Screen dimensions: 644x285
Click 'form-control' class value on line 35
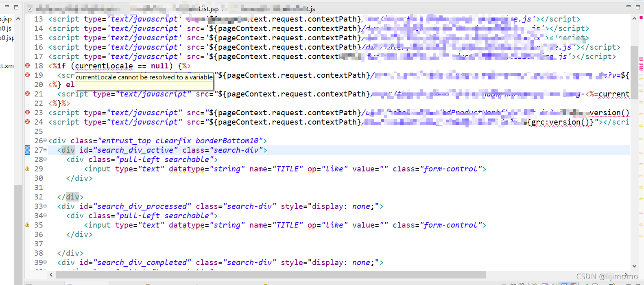[x=451, y=225]
